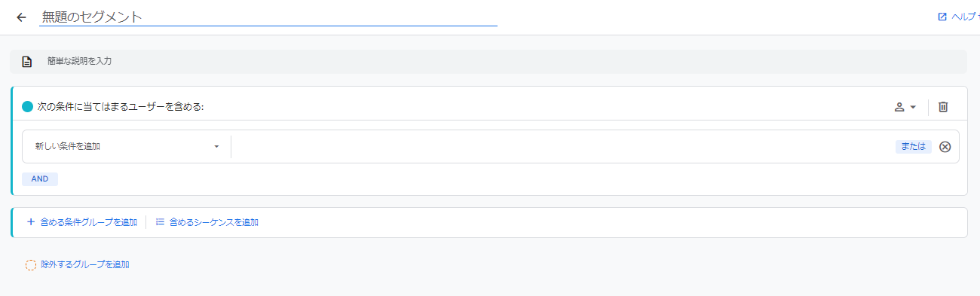Click the teal circle beside include condition
This screenshot has width=980, height=296.
(28, 107)
